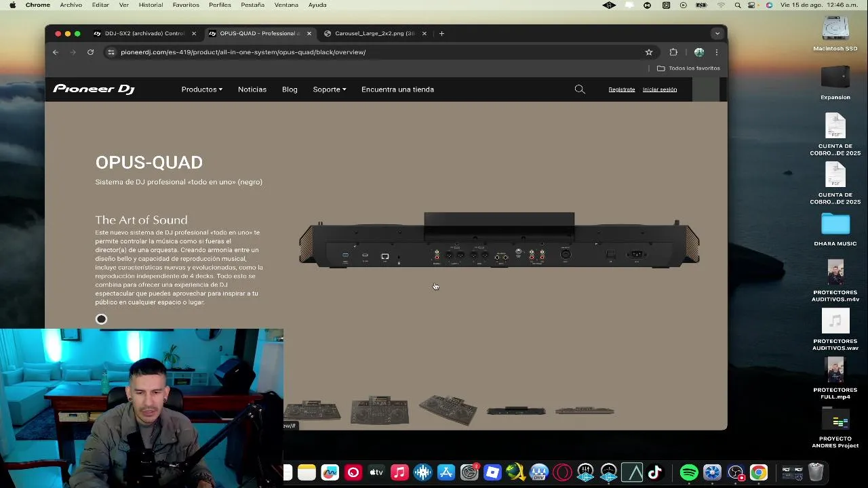Viewport: 868px width, 488px height.
Task: Select the first OPUS-QUAD thumbnail beside webcam
Action: point(312,411)
